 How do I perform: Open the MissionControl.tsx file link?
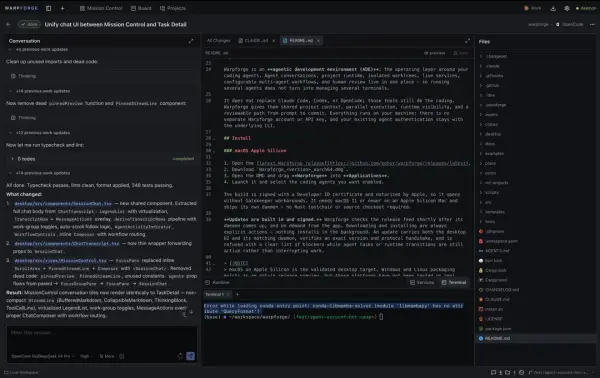60,261
